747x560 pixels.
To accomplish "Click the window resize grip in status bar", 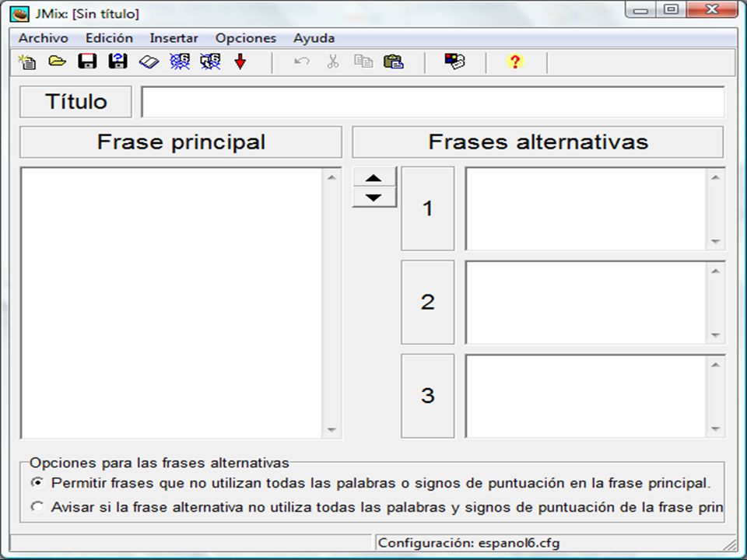I will (x=730, y=544).
